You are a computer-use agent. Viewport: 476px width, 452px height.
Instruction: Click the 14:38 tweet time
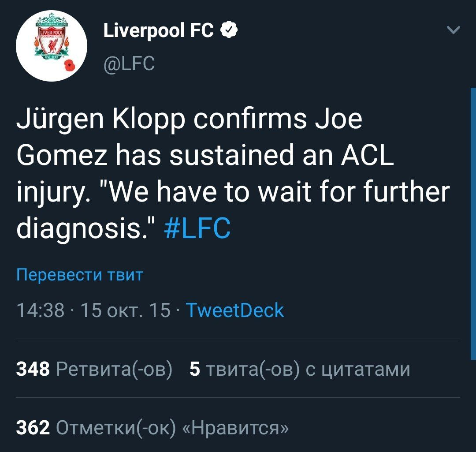tap(40, 310)
